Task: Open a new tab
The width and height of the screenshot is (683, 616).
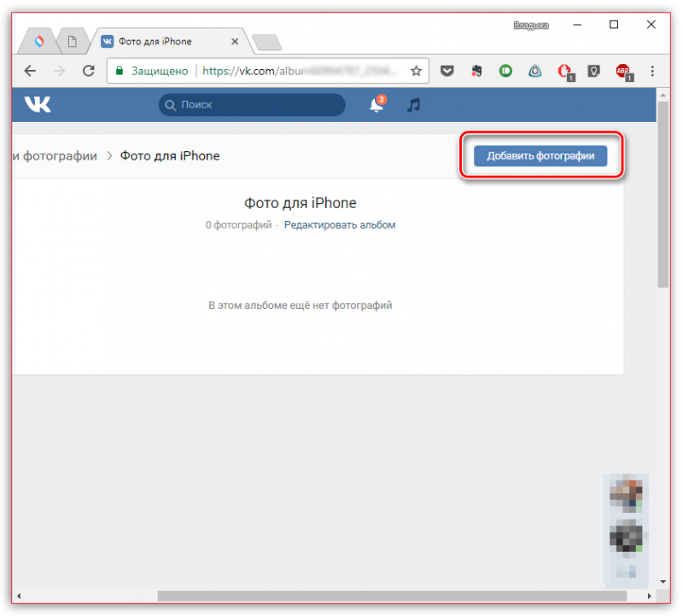Action: [267, 43]
